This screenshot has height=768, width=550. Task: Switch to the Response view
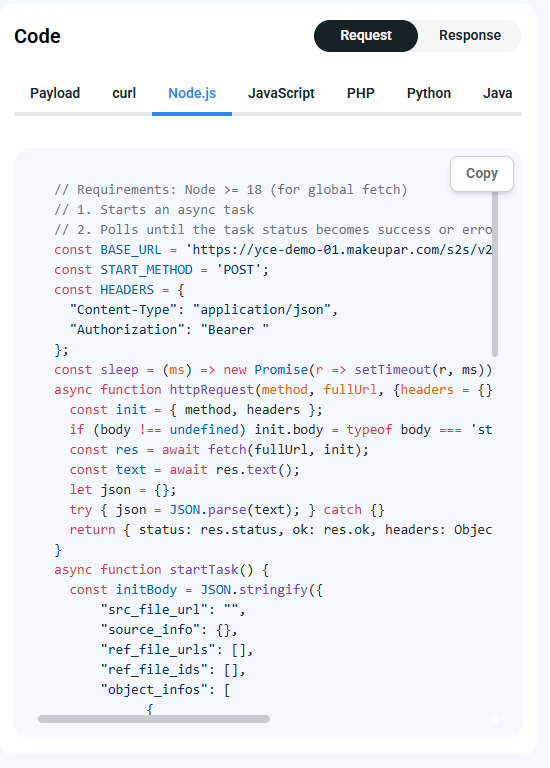tap(470, 36)
